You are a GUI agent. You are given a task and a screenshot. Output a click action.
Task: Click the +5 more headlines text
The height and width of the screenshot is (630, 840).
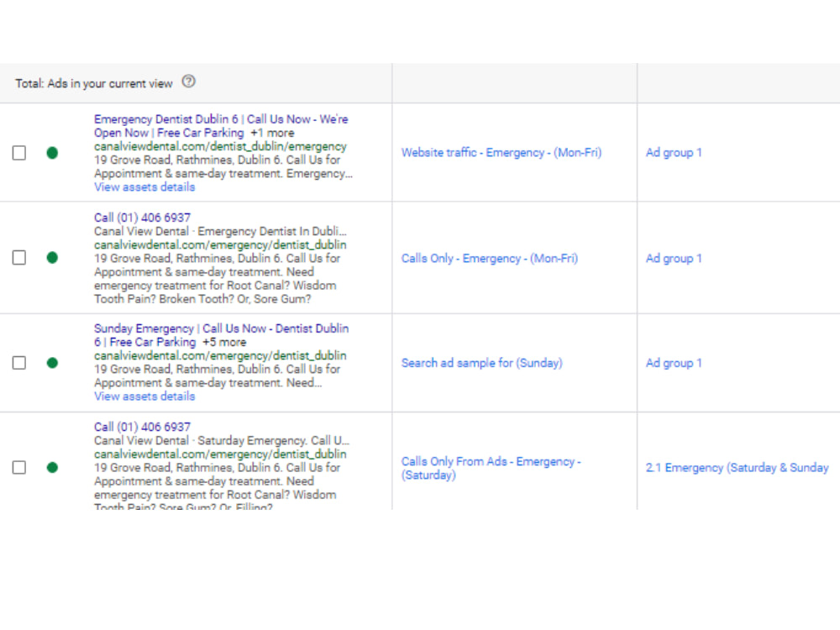[224, 343]
